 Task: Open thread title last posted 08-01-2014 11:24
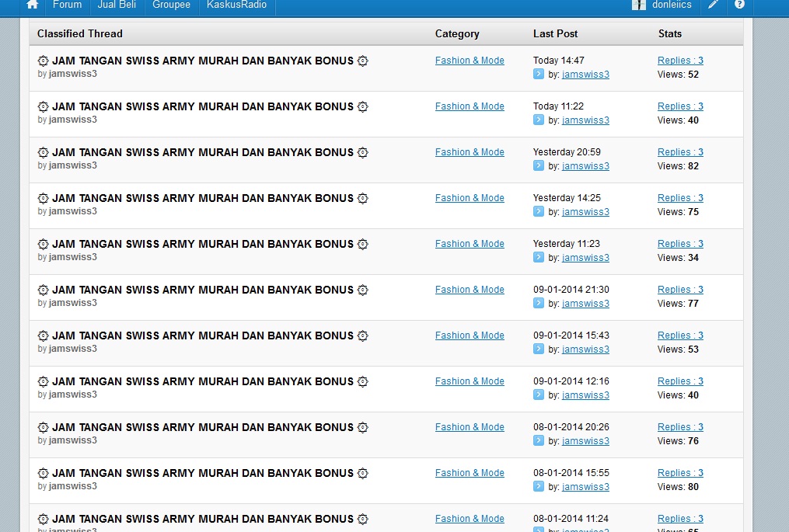(203, 519)
